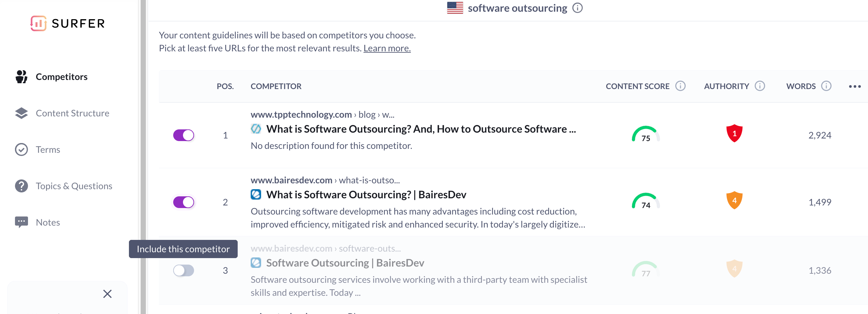
Task: Click the orange authority shield for position 2
Action: [734, 200]
